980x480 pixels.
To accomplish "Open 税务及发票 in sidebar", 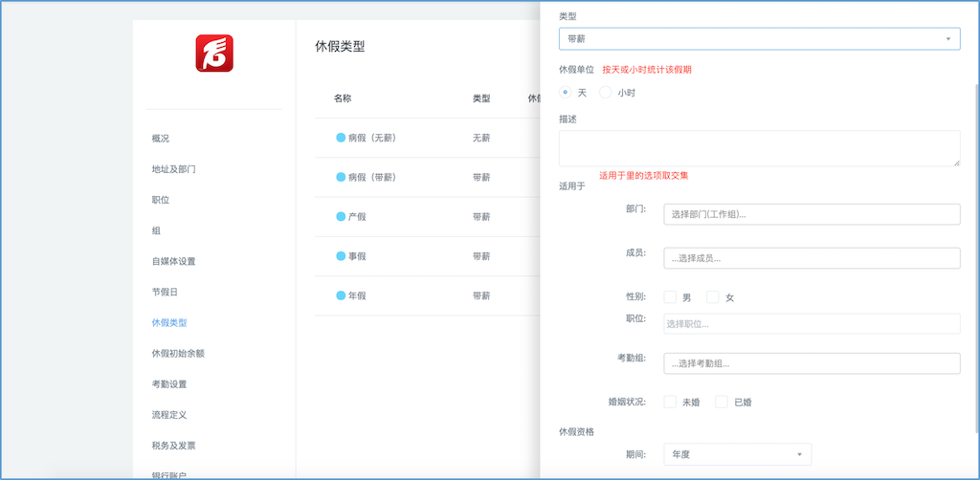I will (173, 446).
